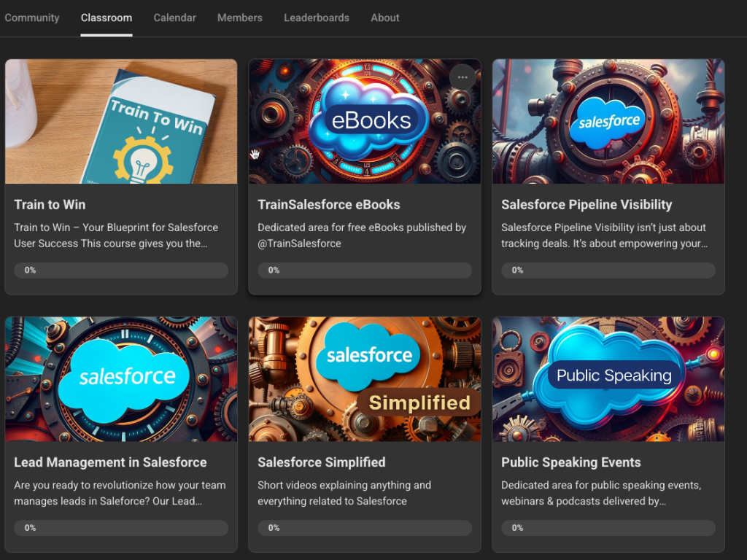Click 'Are you ready to revolutionize' description

[x=120, y=493]
